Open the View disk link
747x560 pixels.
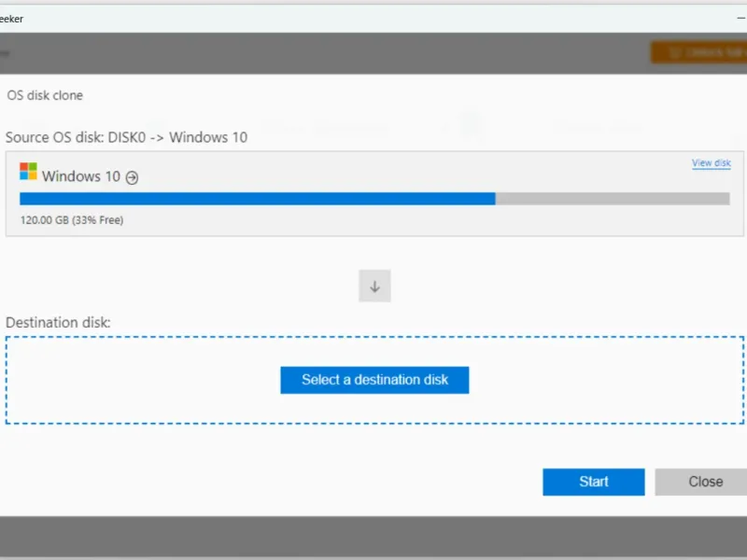(x=712, y=162)
